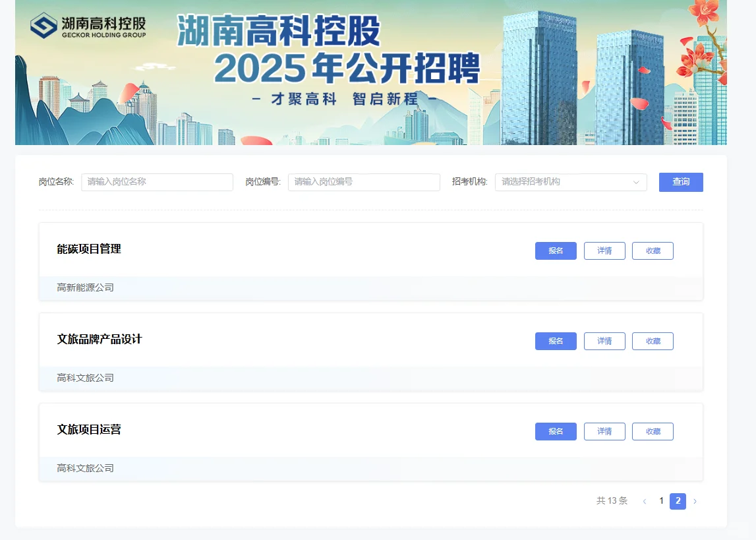Click the 共 13 条 total count

[612, 501]
